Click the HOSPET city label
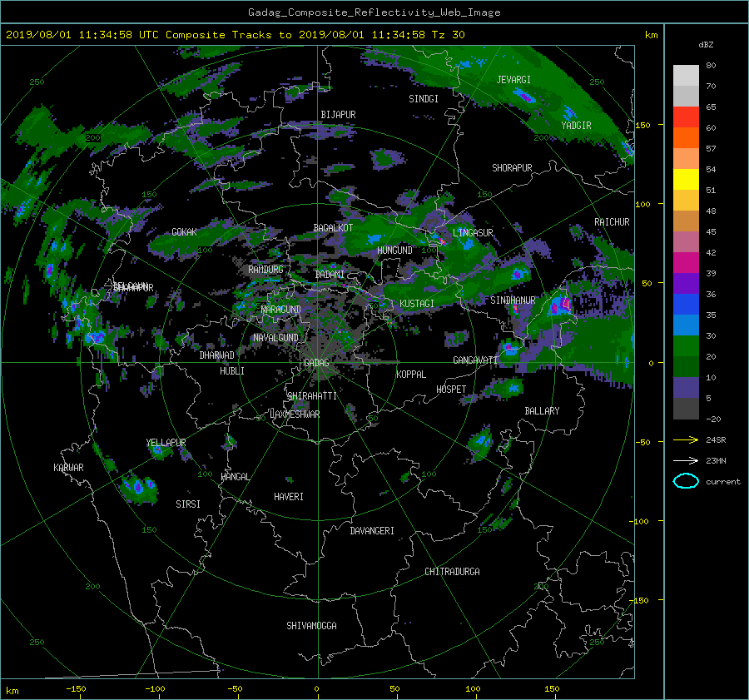 [451, 390]
